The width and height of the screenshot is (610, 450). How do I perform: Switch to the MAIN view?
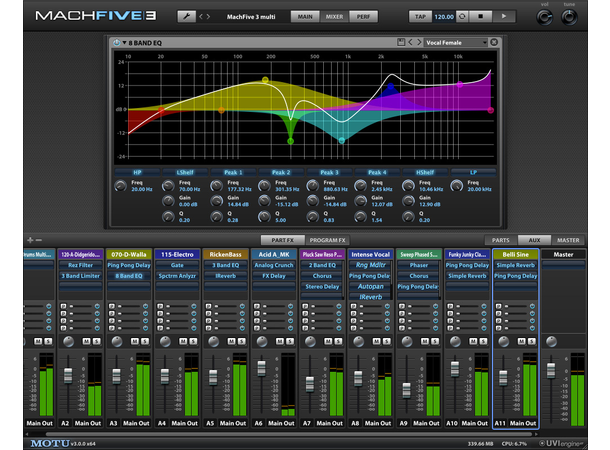305,17
